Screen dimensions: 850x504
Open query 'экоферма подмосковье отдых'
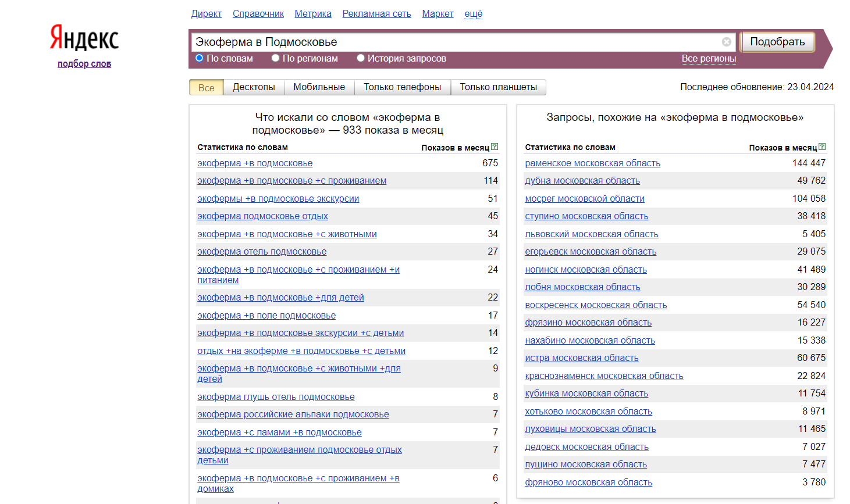point(262,216)
